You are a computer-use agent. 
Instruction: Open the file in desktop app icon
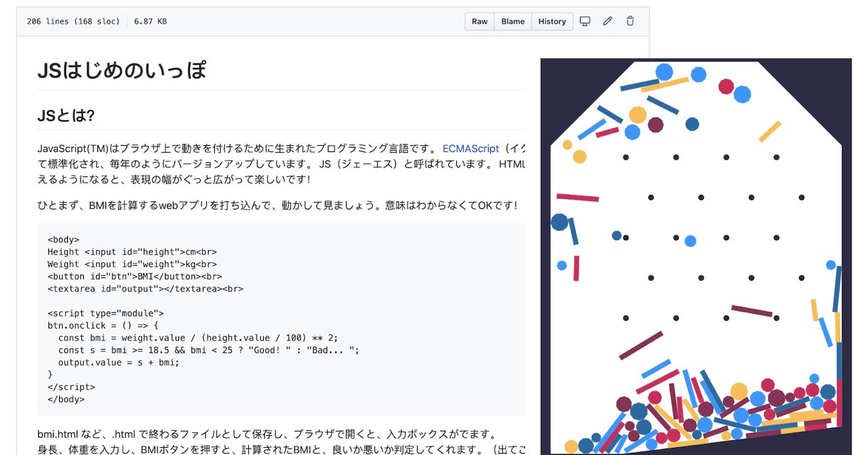click(585, 21)
